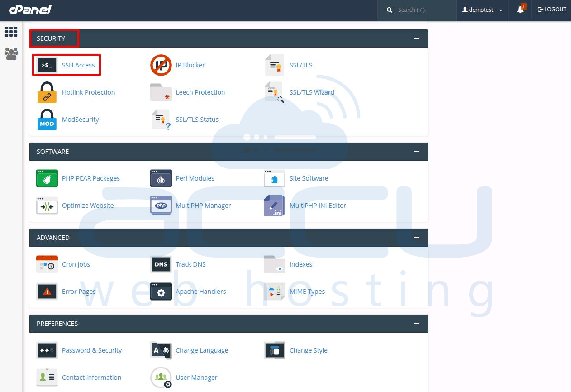The width and height of the screenshot is (571, 392).
Task: Open the sidebar home grid icon
Action: point(11,32)
